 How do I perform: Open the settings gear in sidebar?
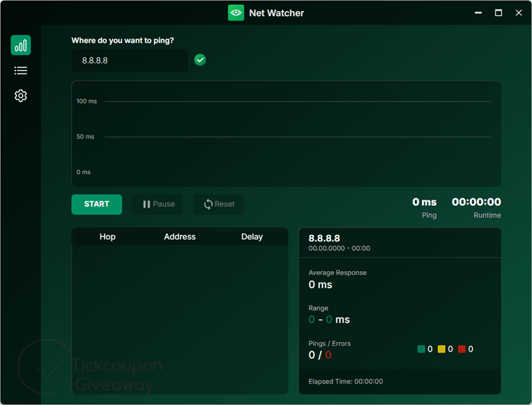pyautogui.click(x=21, y=96)
